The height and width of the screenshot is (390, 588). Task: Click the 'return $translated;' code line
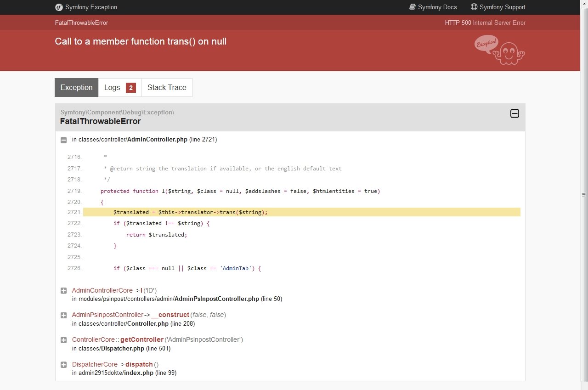(157, 235)
